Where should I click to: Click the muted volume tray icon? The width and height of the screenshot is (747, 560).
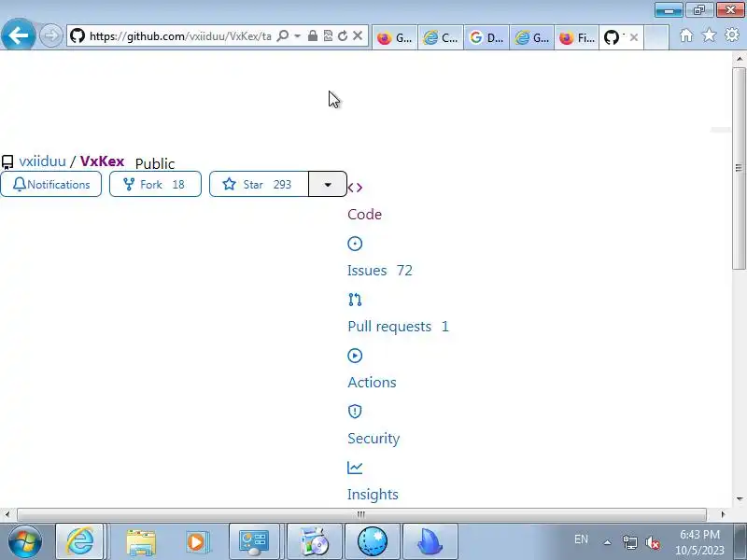[652, 542]
